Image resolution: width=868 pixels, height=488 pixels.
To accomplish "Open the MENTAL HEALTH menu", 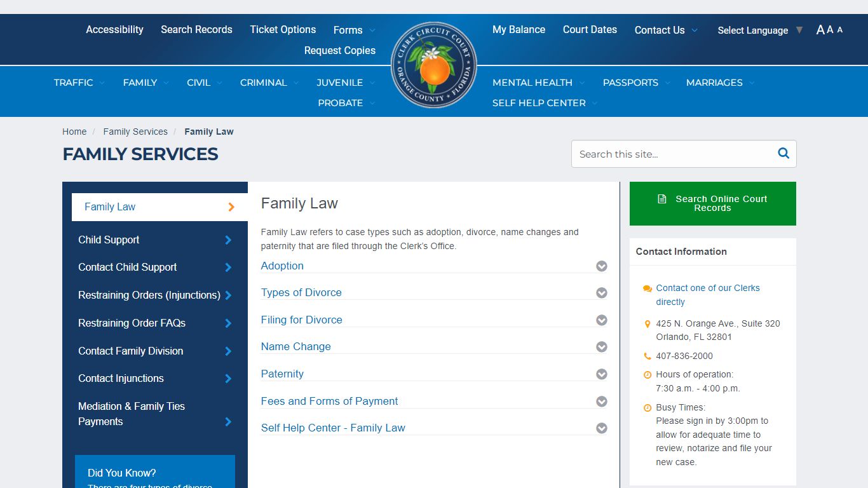I will 539,83.
